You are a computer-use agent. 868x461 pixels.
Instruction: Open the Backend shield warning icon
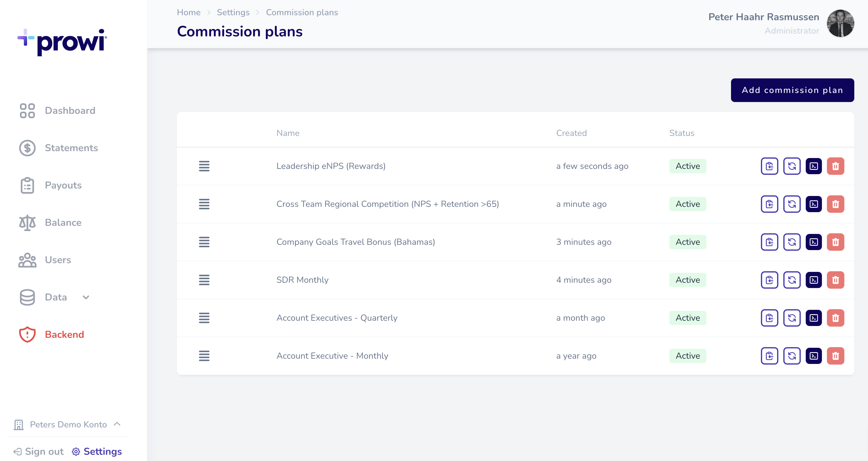27,334
